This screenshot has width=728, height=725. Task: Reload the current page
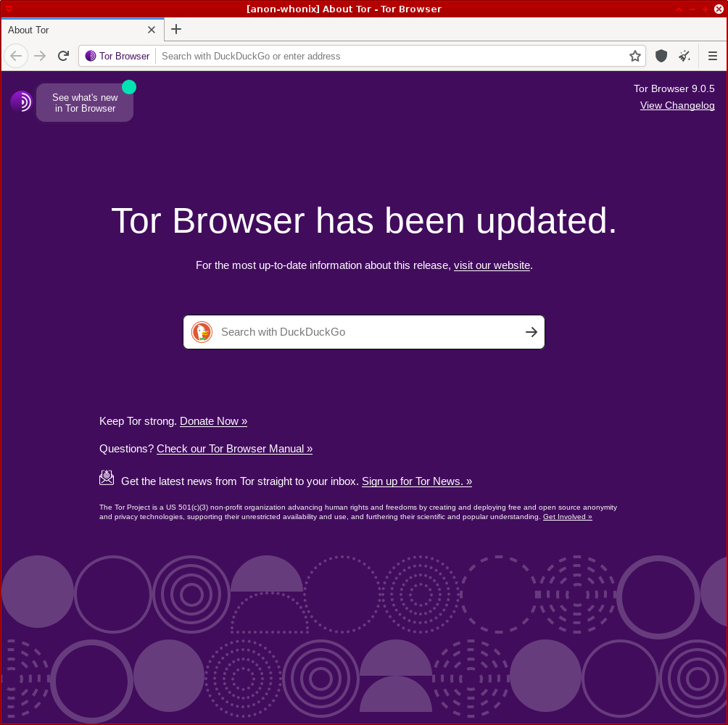(64, 56)
